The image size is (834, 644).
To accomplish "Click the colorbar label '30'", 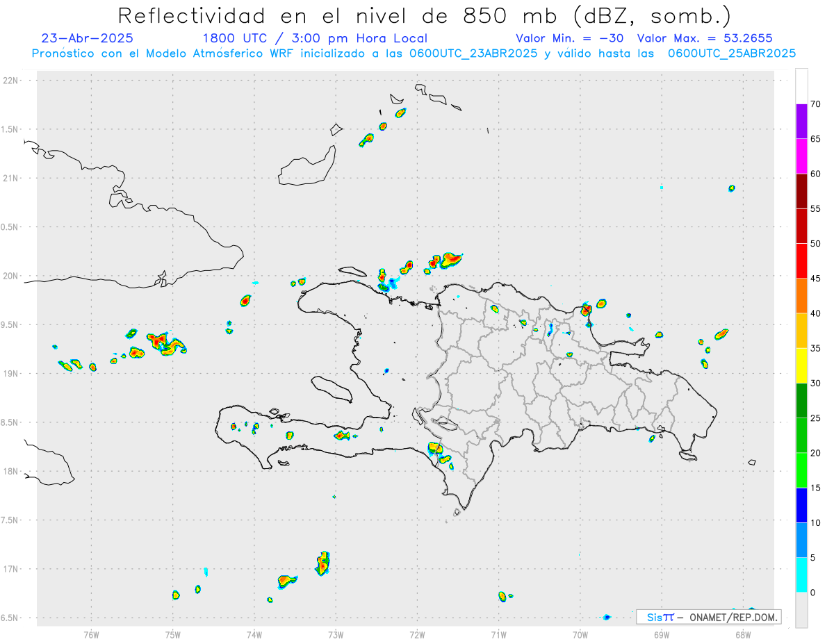I will [x=815, y=383].
